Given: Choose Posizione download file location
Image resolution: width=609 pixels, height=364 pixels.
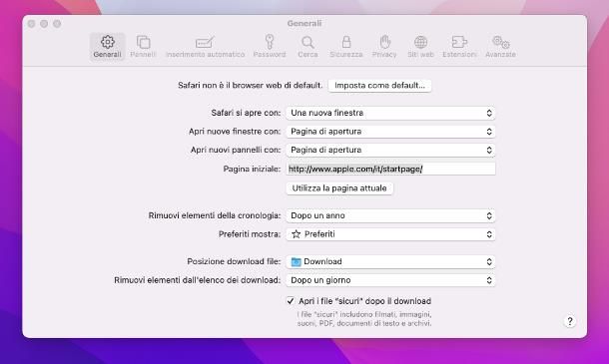Looking at the screenshot, I should pyautogui.click(x=390, y=262).
